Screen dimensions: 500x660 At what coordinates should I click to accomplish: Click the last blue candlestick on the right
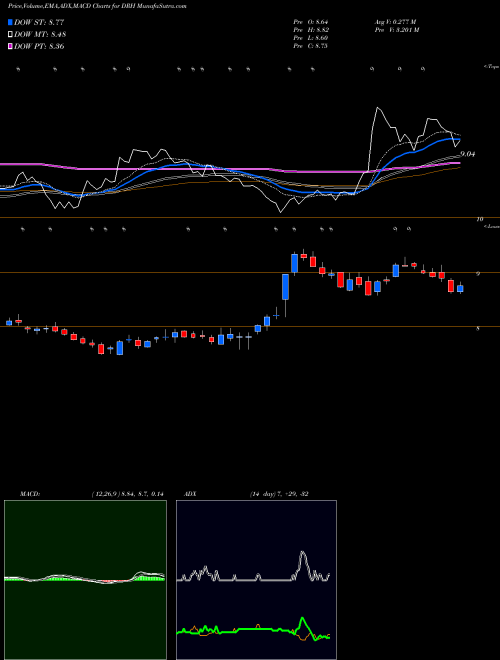(460, 288)
